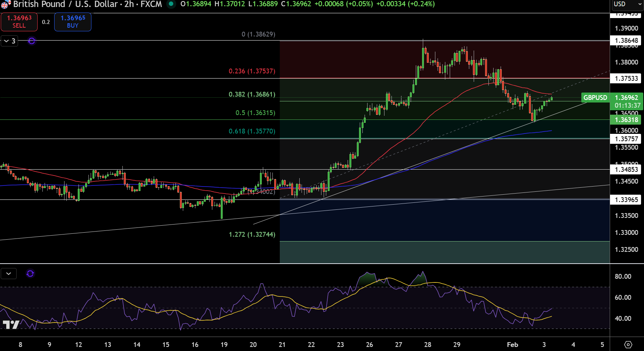Click the purple refresh icon in RSI pane
The image size is (644, 351).
tap(30, 274)
